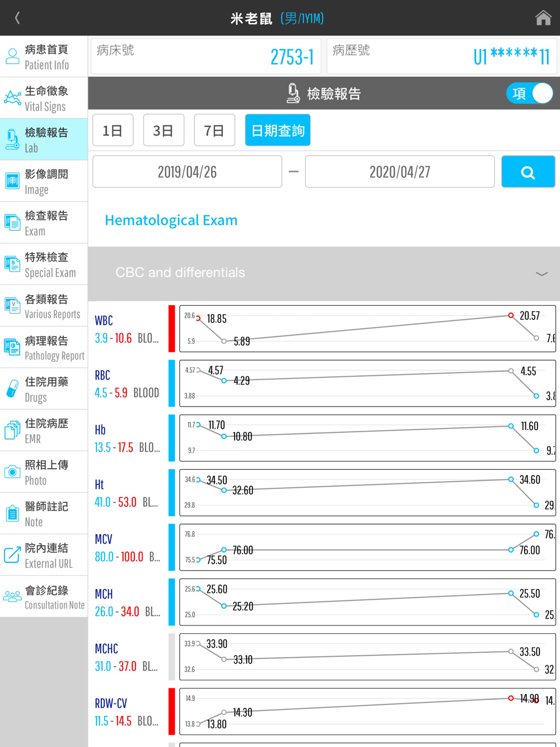This screenshot has width=560, height=747.
Task: Click the 11.60 Hb data point
Action: [511, 426]
